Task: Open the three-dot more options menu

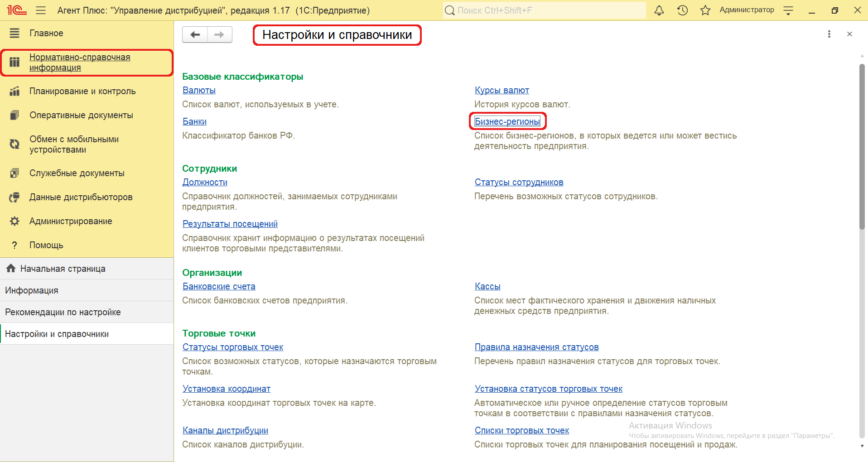Action: click(829, 34)
